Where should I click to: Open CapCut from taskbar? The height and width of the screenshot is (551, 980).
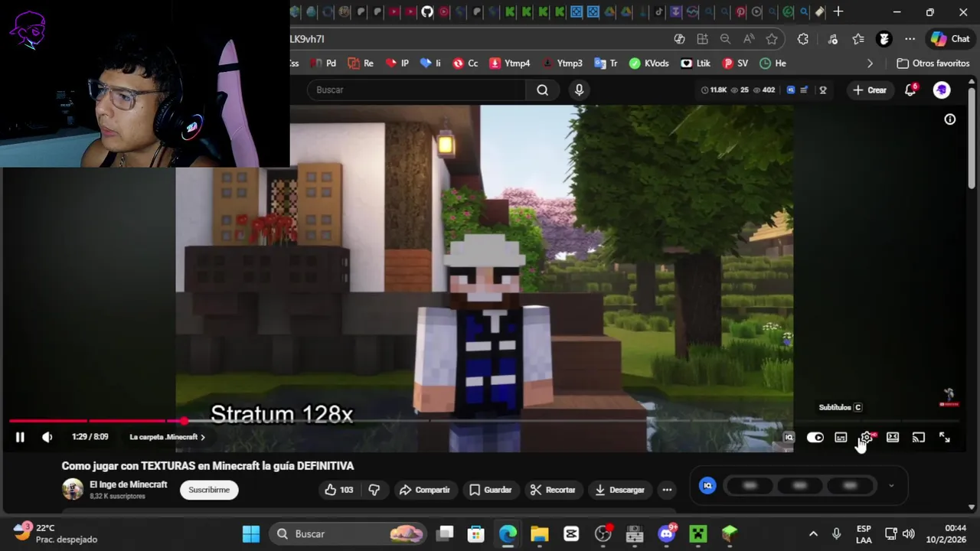571,533
